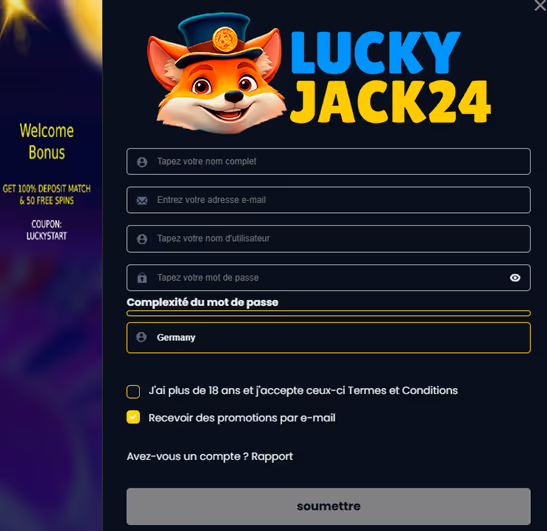Click the password complexity strength bar
The height and width of the screenshot is (531, 547).
328,313
